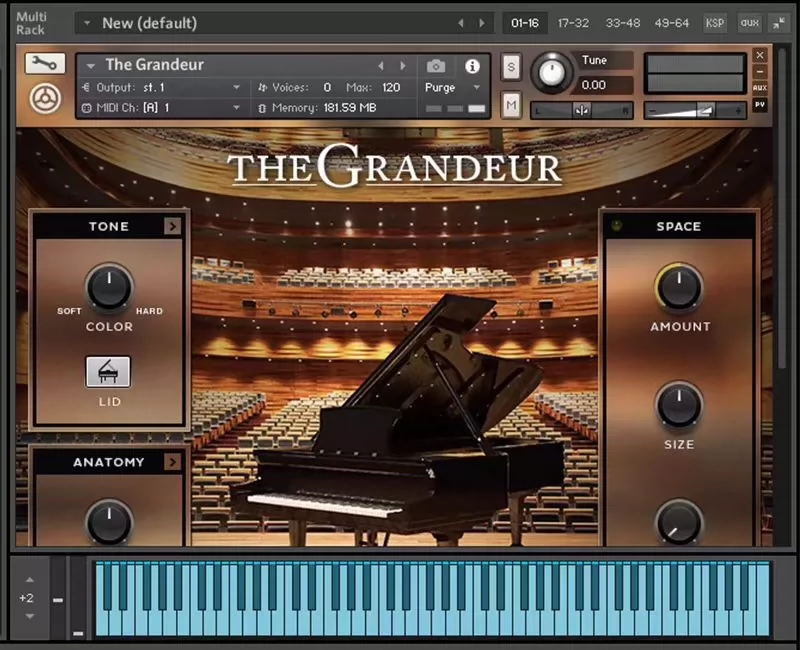Click the Tune value 0.00 field
The height and width of the screenshot is (650, 800).
[x=605, y=85]
